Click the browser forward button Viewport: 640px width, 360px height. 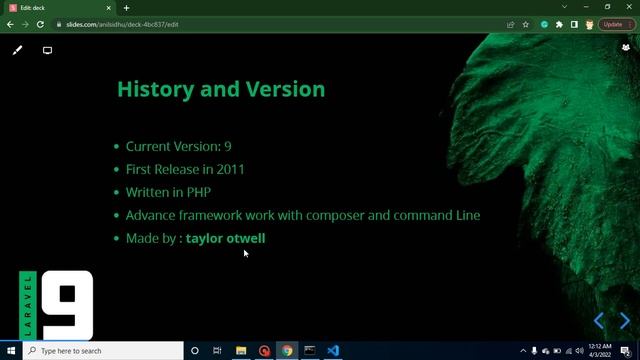tap(25, 24)
